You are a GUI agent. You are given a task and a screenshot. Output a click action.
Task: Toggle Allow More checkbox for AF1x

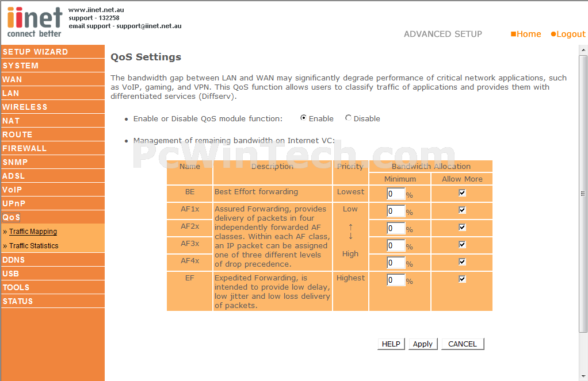click(x=462, y=210)
